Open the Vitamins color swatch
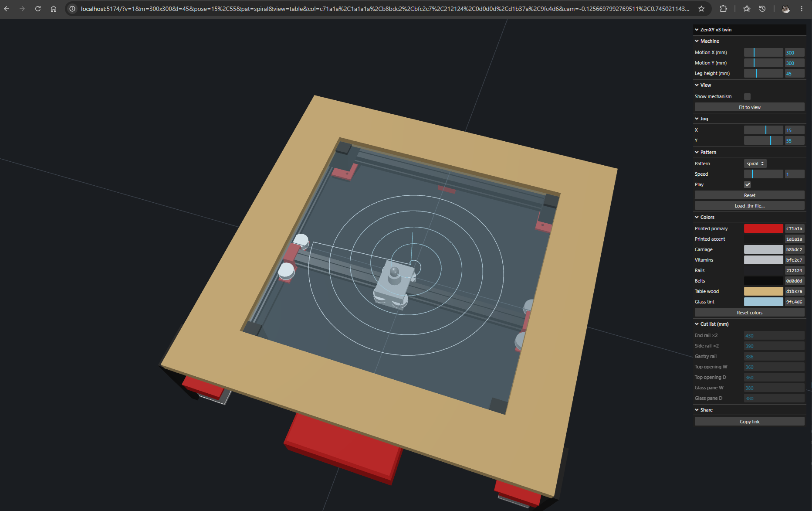This screenshot has width=812, height=511. pyautogui.click(x=763, y=260)
